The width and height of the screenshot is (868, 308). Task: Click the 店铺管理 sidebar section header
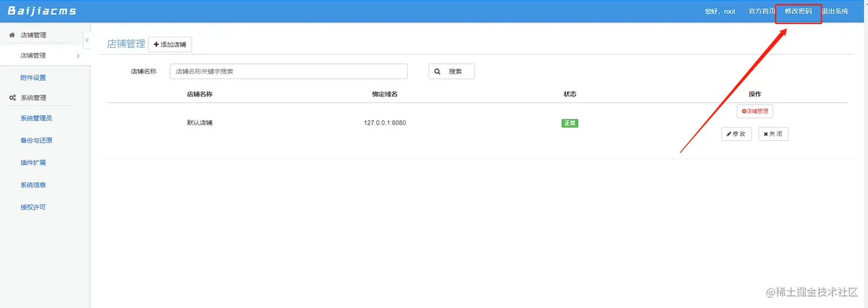[x=33, y=35]
